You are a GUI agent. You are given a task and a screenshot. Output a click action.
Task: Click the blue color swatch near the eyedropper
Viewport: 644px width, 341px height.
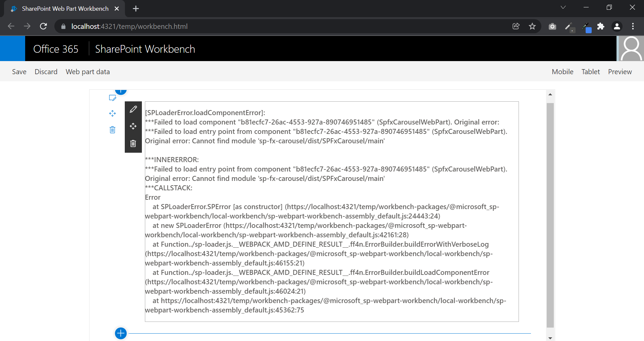point(589,30)
